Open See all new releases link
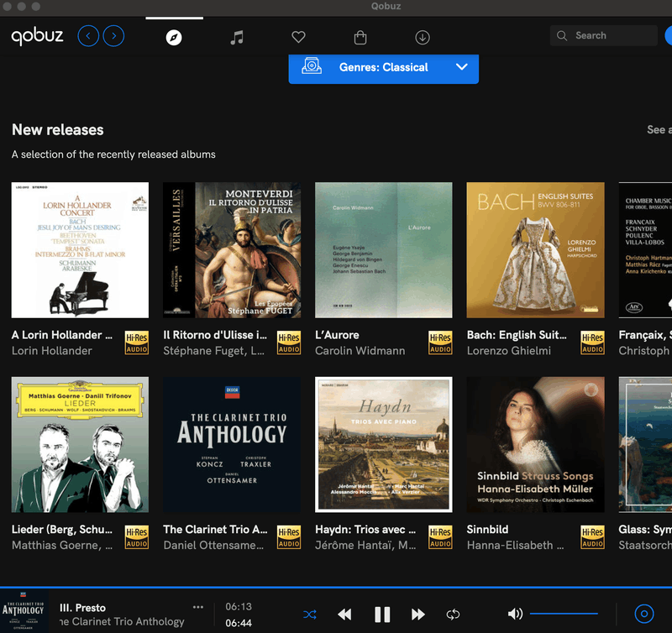This screenshot has width=672, height=633. pyautogui.click(x=659, y=129)
